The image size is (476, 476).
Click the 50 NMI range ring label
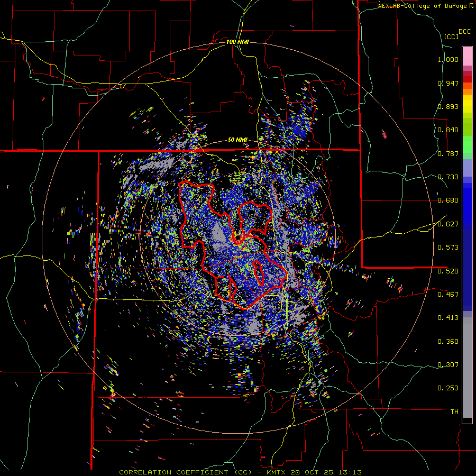(237, 140)
